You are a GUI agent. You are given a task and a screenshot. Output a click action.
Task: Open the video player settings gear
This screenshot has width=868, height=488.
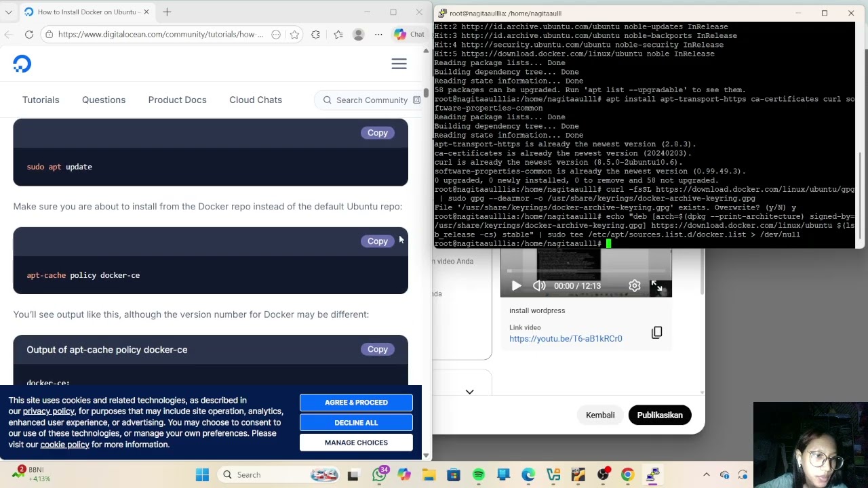[x=635, y=286]
